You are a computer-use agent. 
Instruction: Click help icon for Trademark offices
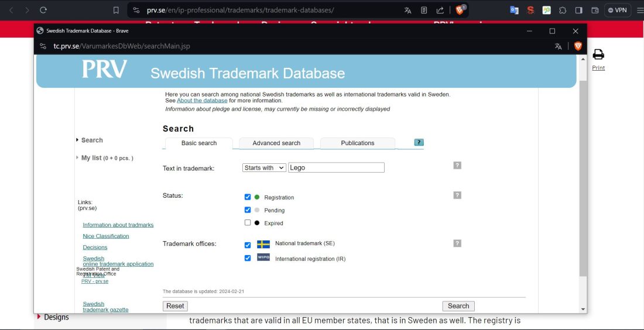pyautogui.click(x=457, y=243)
